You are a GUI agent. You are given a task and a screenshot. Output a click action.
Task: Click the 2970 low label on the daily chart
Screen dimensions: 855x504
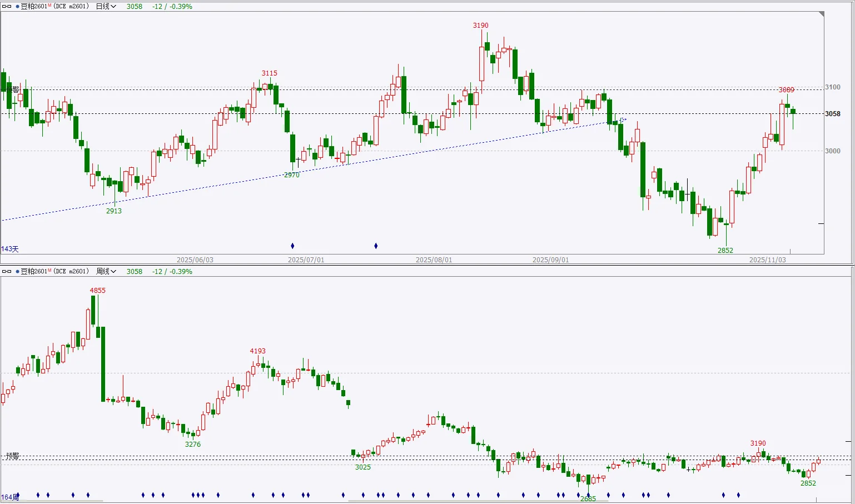[292, 175]
